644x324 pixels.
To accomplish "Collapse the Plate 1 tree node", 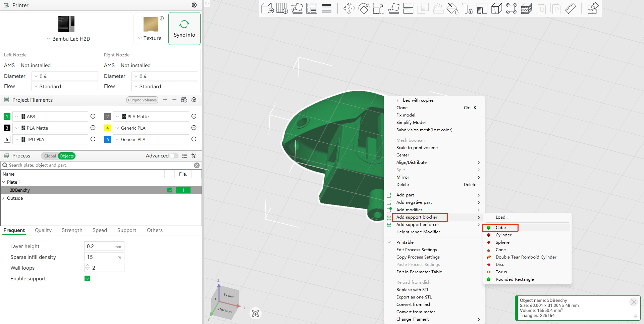I will pyautogui.click(x=3, y=182).
